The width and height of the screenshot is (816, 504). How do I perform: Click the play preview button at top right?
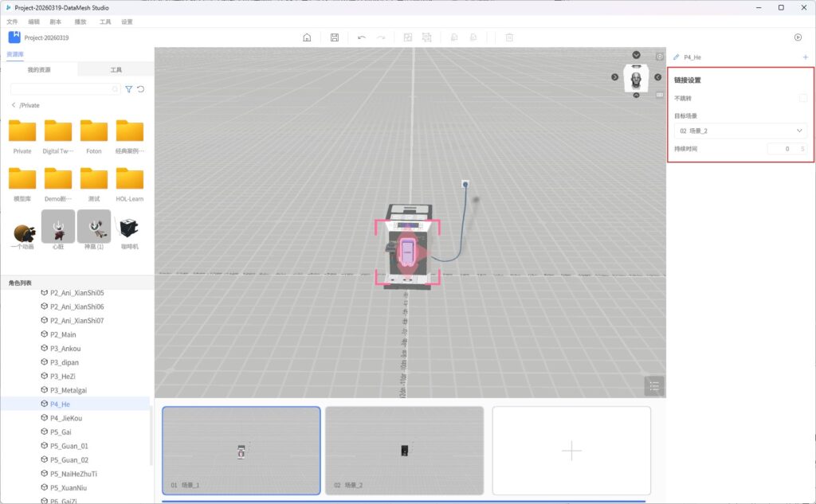click(798, 37)
